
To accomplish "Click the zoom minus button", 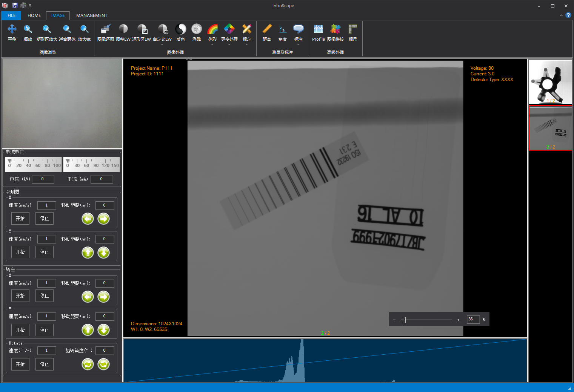I will 394,320.
